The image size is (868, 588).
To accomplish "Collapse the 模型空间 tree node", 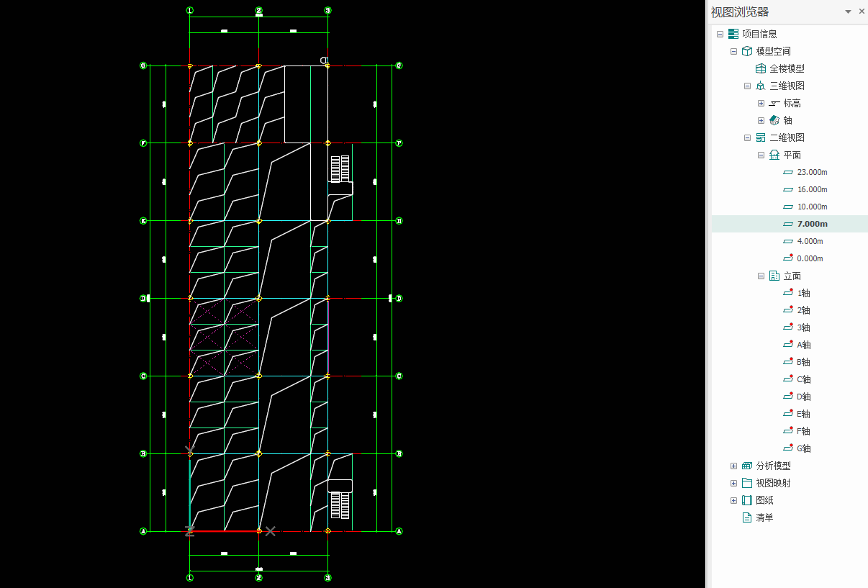I will (x=733, y=51).
